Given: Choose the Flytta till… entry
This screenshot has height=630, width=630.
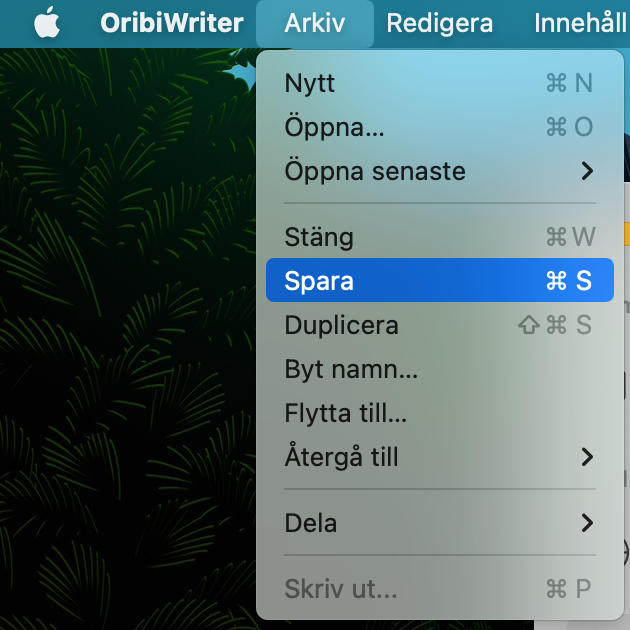Looking at the screenshot, I should (x=440, y=413).
